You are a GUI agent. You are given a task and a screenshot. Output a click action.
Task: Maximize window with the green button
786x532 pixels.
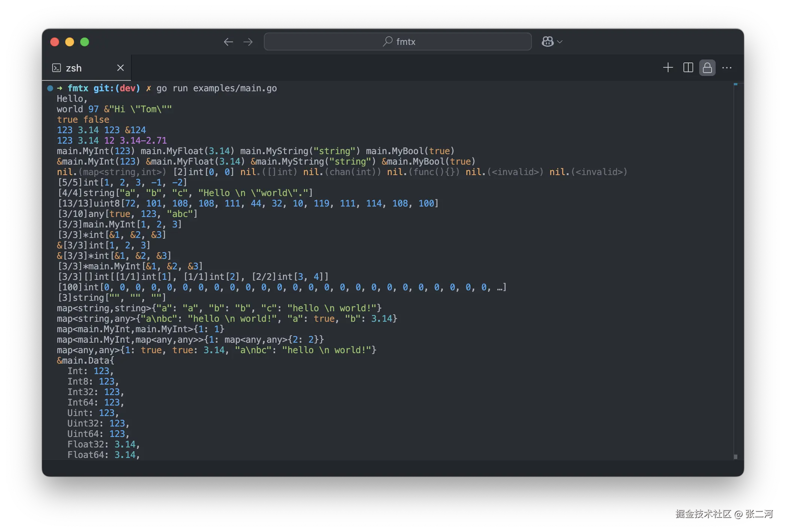(x=85, y=42)
